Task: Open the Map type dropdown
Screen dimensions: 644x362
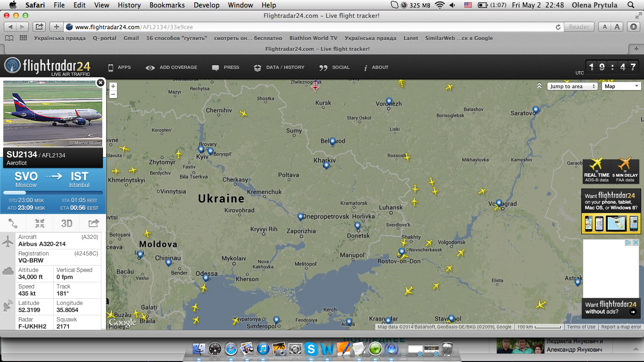Action: click(x=621, y=86)
